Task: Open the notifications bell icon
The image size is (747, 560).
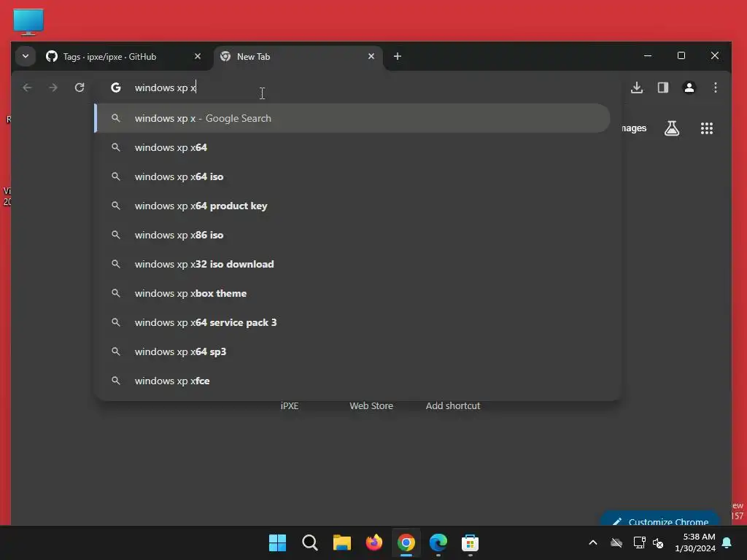Action: click(x=727, y=542)
